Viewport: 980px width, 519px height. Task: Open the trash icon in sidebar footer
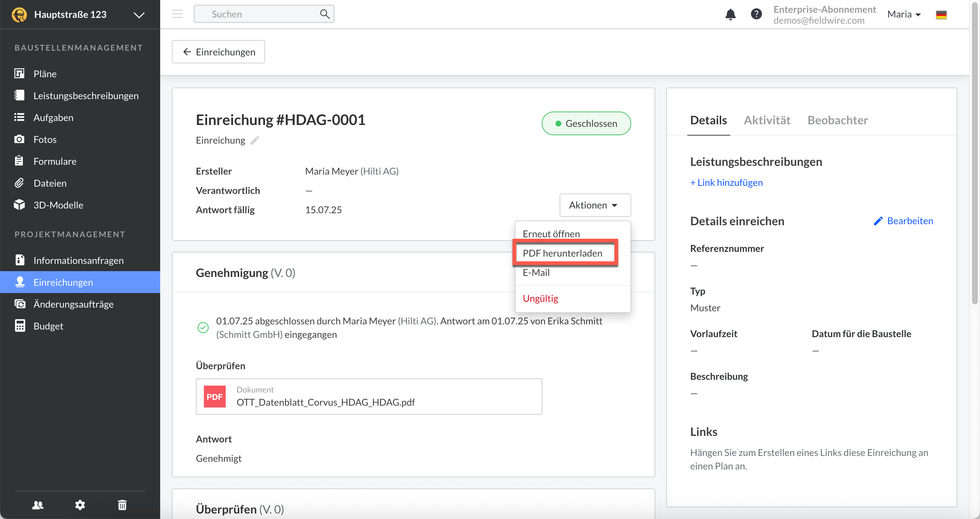122,505
